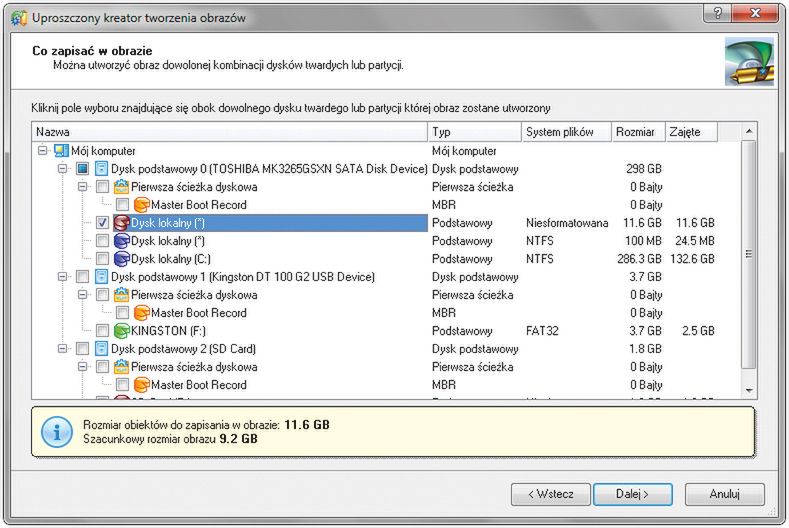The height and width of the screenshot is (528, 789).
Task: Check the NTFS 100 MB Dysk lokalny (*)
Action: click(102, 241)
